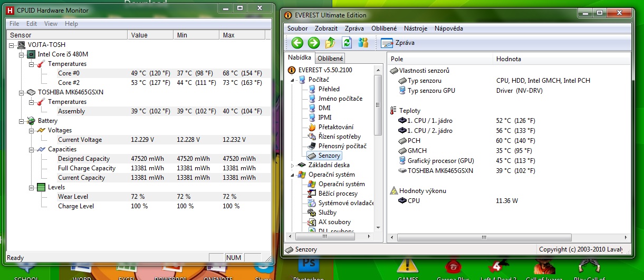This screenshot has width=644, height=280.
Task: Open the Help menu in HWMonitor
Action: coord(71,24)
